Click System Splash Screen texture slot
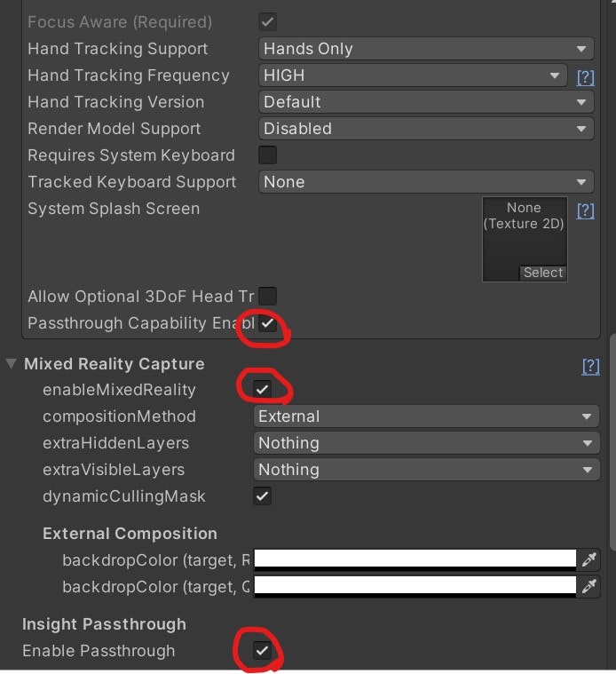 (x=525, y=239)
